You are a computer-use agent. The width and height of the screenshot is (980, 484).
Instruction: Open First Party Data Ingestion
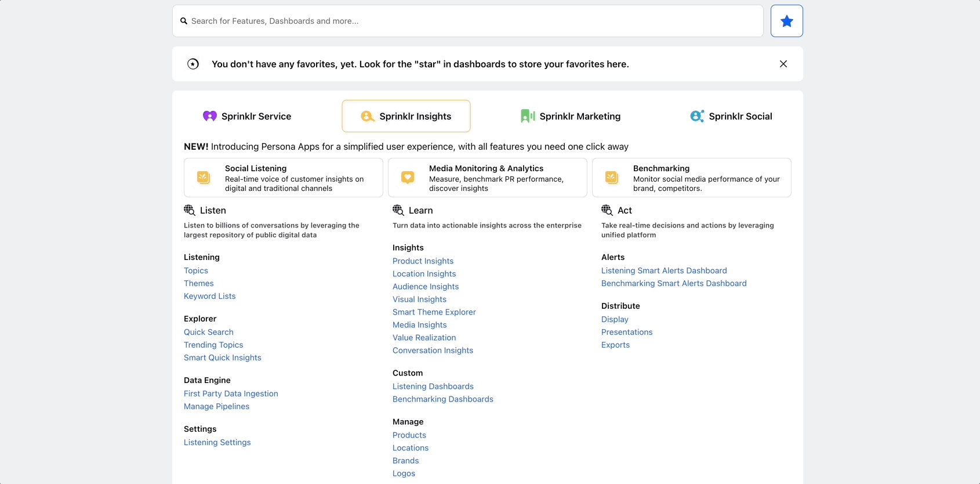coord(231,393)
